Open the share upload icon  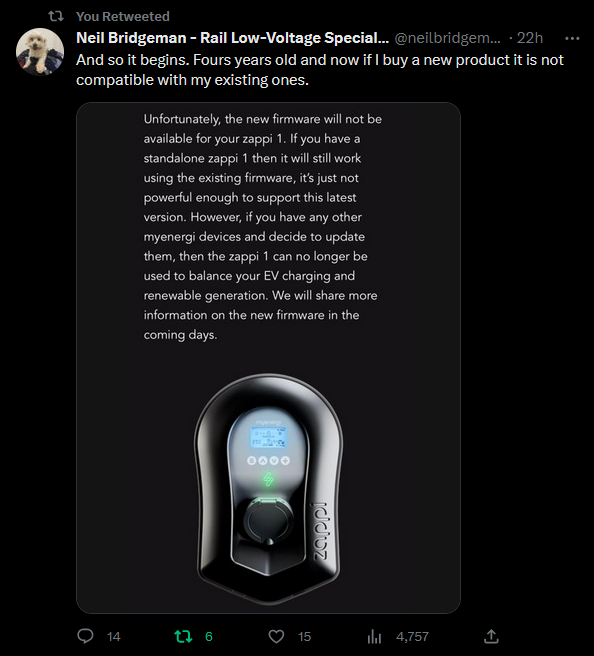click(491, 636)
